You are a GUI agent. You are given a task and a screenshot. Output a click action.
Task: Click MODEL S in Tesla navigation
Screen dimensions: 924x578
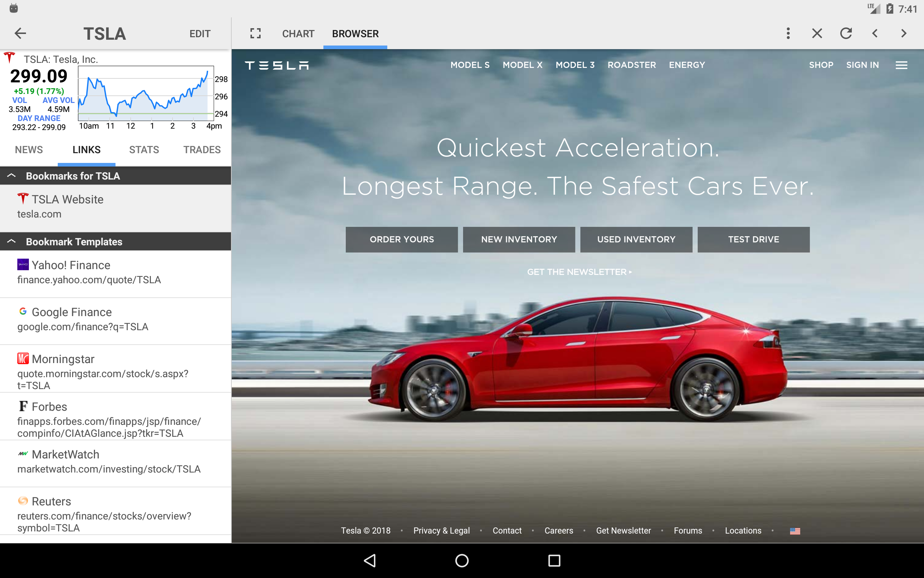[x=470, y=65]
